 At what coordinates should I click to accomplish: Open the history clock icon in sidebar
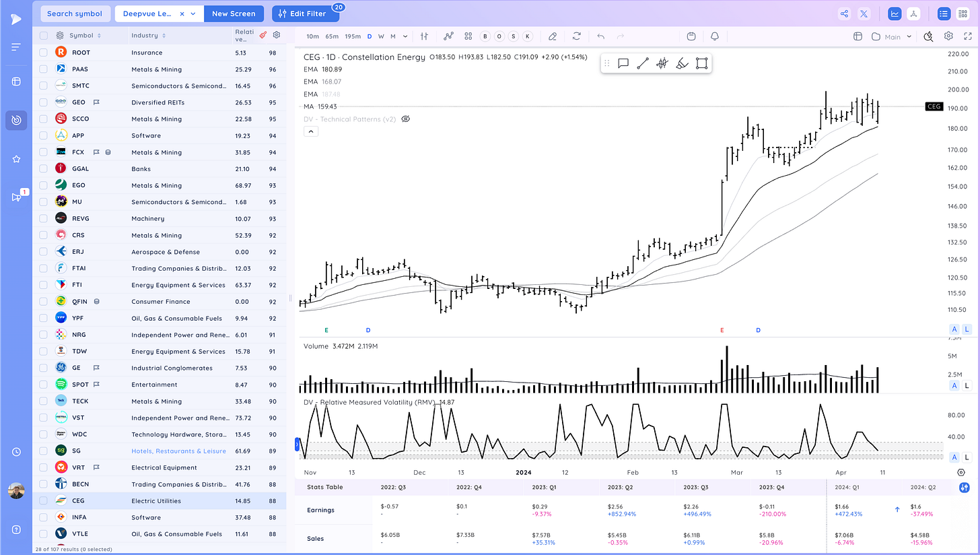pos(16,452)
